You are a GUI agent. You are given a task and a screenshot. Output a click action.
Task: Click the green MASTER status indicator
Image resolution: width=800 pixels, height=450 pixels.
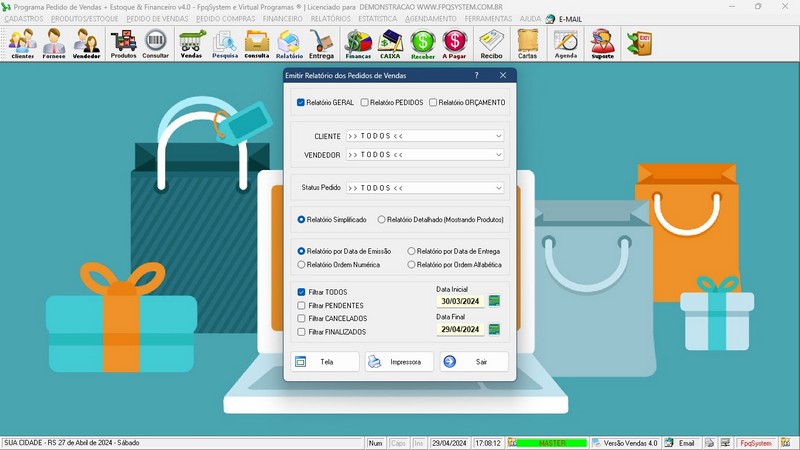tap(552, 443)
